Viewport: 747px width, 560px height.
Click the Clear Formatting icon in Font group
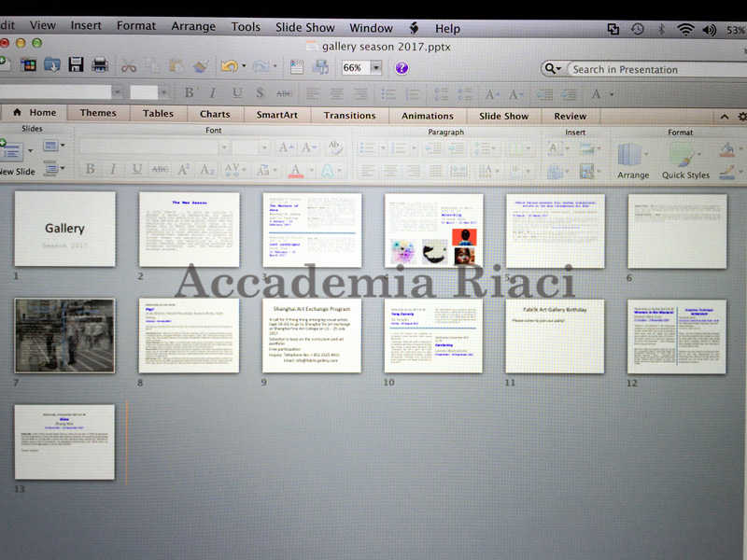(x=335, y=147)
